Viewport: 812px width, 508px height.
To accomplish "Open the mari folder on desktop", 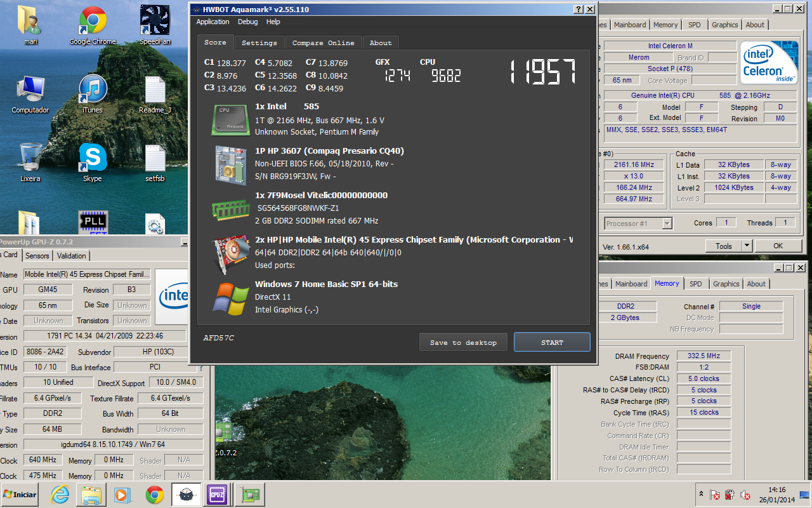I will (x=30, y=25).
